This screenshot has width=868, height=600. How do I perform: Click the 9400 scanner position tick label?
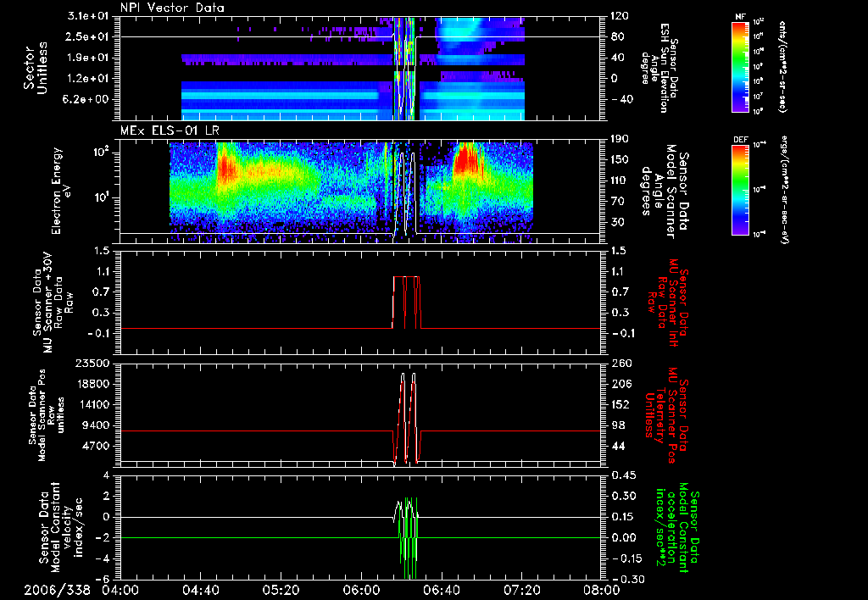tap(97, 425)
